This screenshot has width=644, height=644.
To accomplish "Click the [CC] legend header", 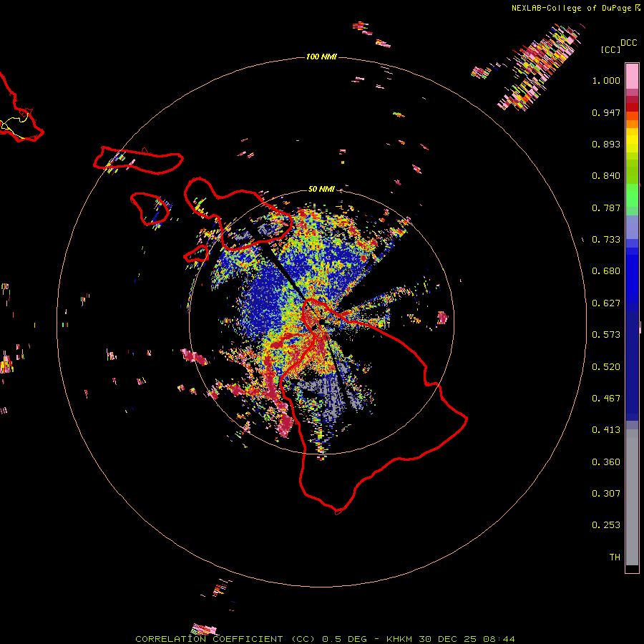I will (610, 49).
